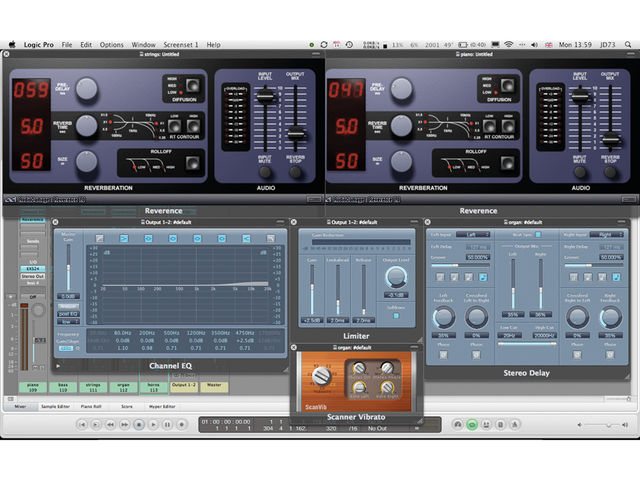Toggle the Beat Sync checkbox in Stereo Delay
The image size is (640, 480).
(538, 235)
